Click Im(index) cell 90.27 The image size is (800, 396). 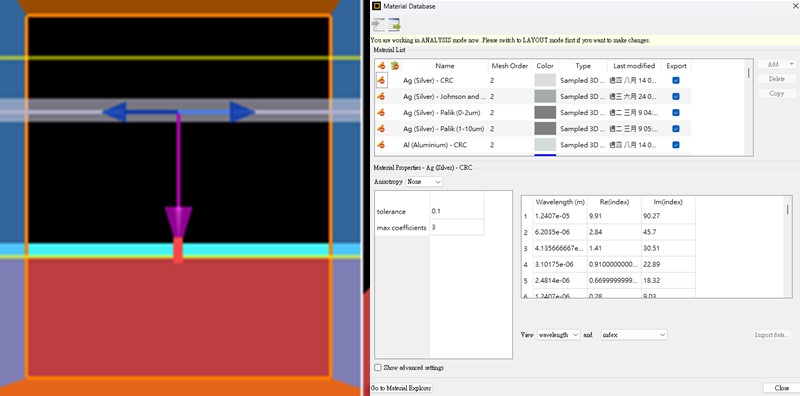click(668, 216)
